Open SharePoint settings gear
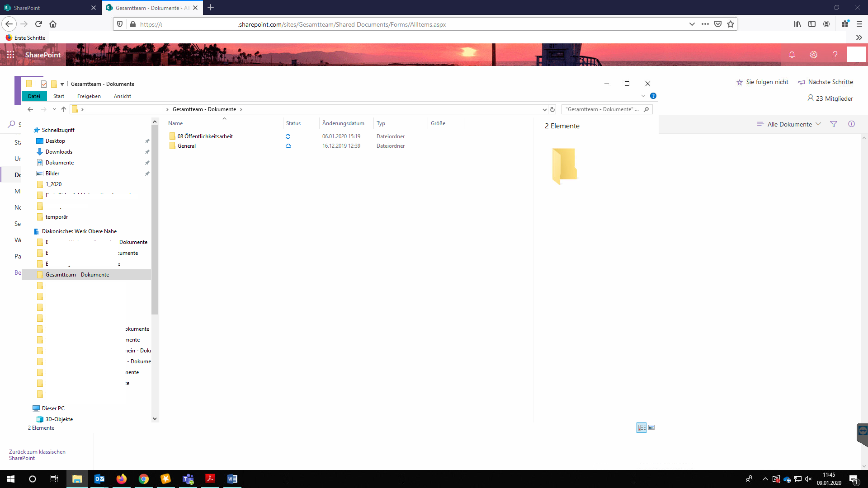This screenshot has height=488, width=868. (x=814, y=55)
